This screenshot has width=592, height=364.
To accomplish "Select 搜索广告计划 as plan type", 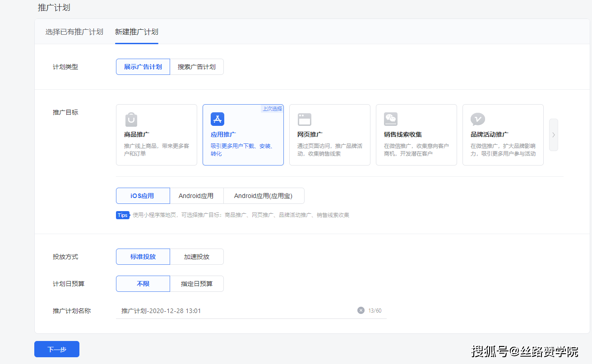I will coord(197,67).
